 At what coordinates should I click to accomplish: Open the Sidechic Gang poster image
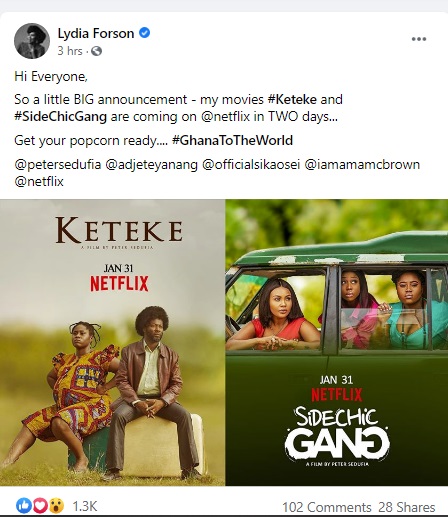337,342
